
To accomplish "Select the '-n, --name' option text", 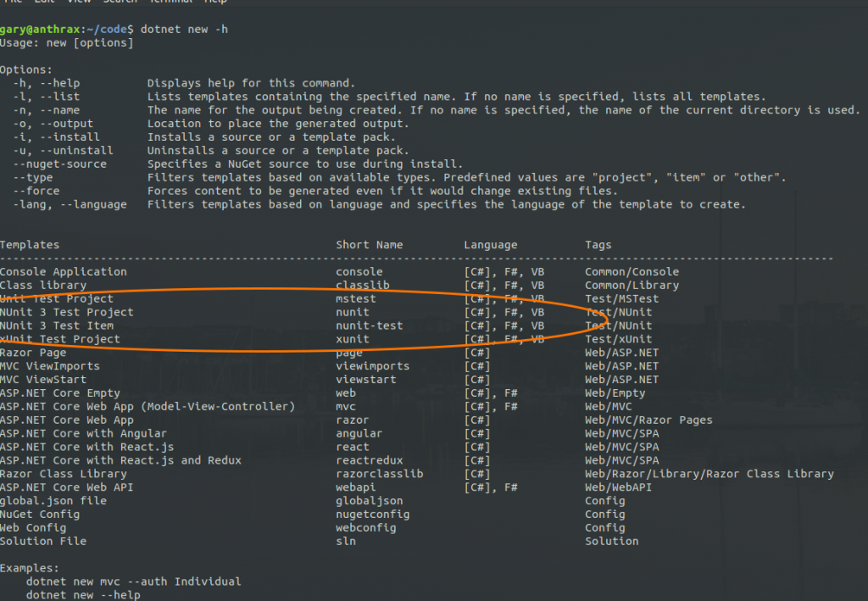I will point(47,110).
